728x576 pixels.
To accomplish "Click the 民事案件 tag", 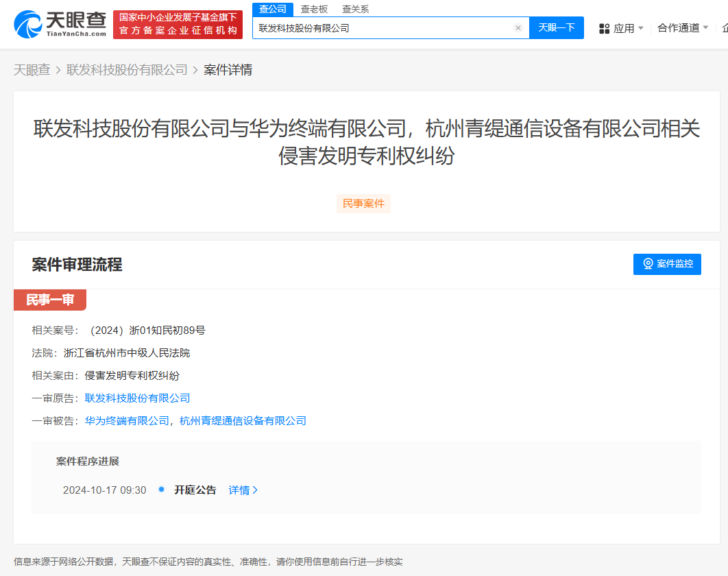I will [x=363, y=203].
